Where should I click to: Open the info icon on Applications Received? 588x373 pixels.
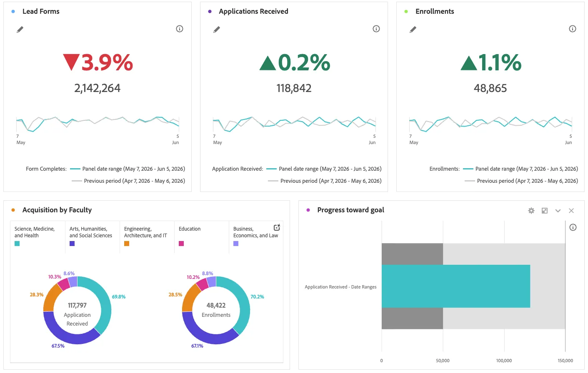click(x=376, y=29)
